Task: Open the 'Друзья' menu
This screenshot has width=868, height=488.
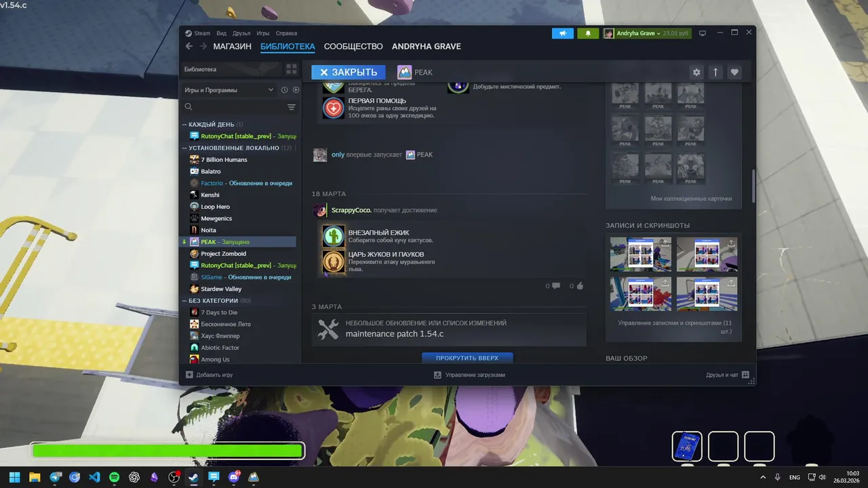Action: [241, 33]
